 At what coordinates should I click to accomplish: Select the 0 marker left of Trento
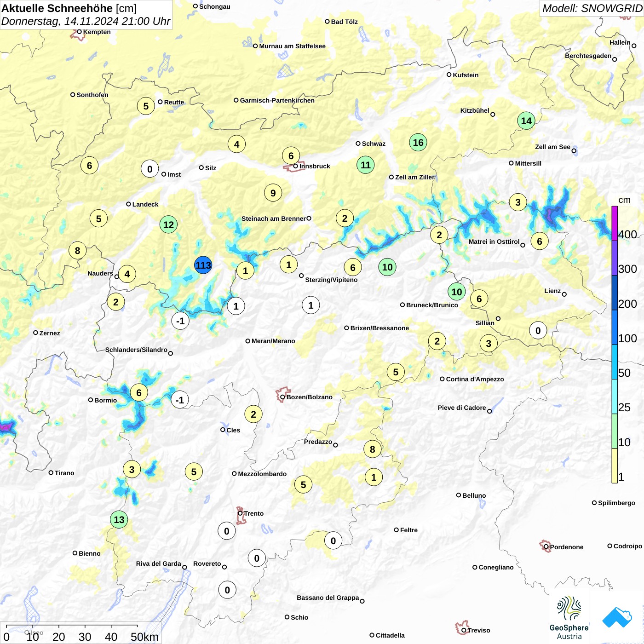(x=227, y=531)
